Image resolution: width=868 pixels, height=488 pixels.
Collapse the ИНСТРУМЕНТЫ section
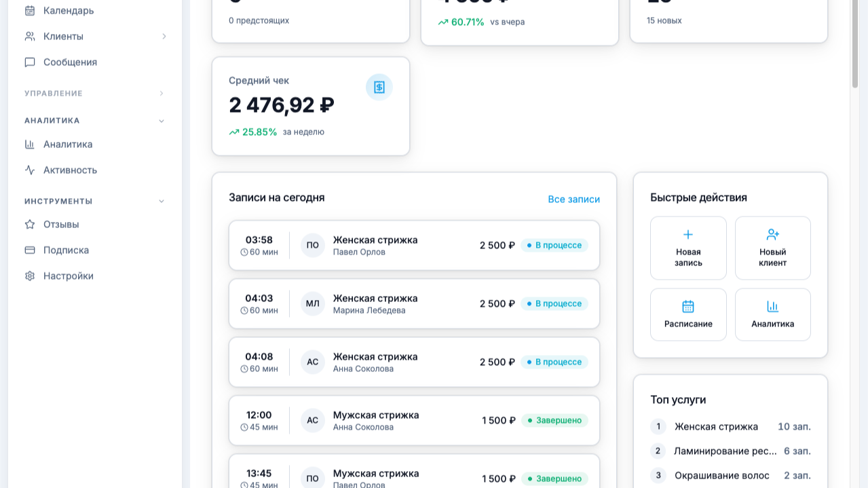(x=162, y=201)
